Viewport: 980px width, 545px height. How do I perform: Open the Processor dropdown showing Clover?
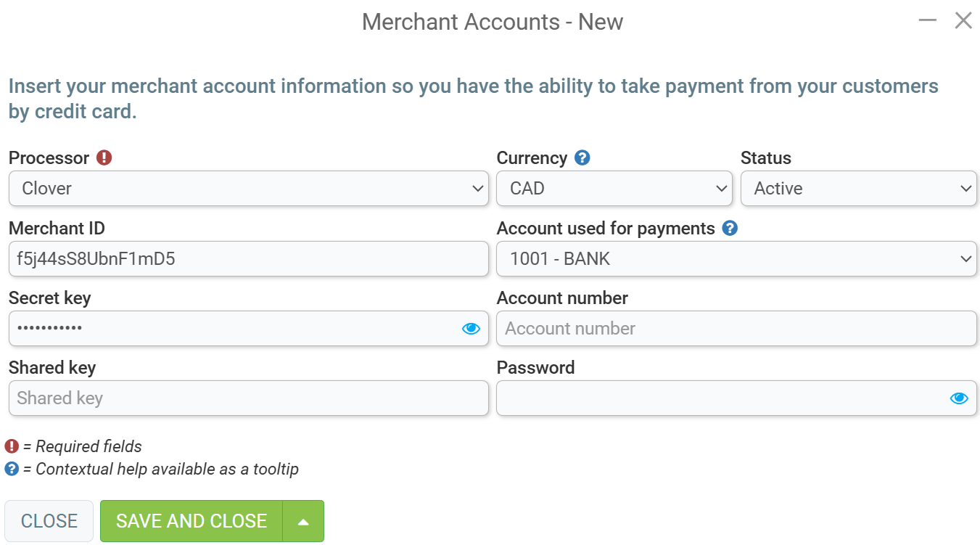249,189
